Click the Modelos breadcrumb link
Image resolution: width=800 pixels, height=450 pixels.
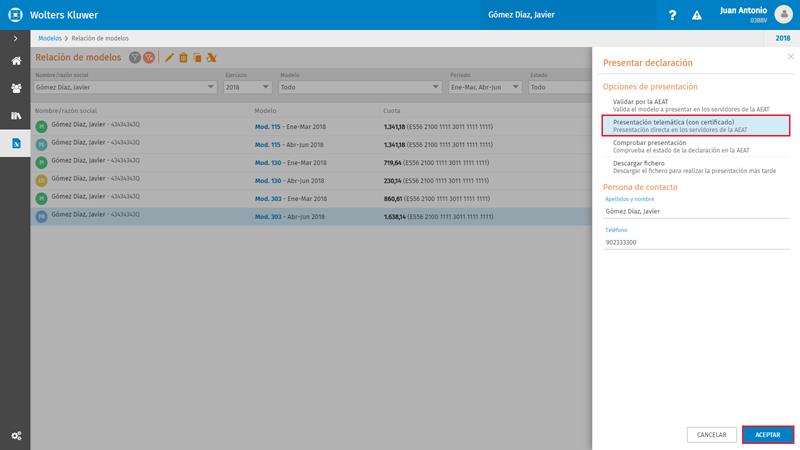coord(49,38)
